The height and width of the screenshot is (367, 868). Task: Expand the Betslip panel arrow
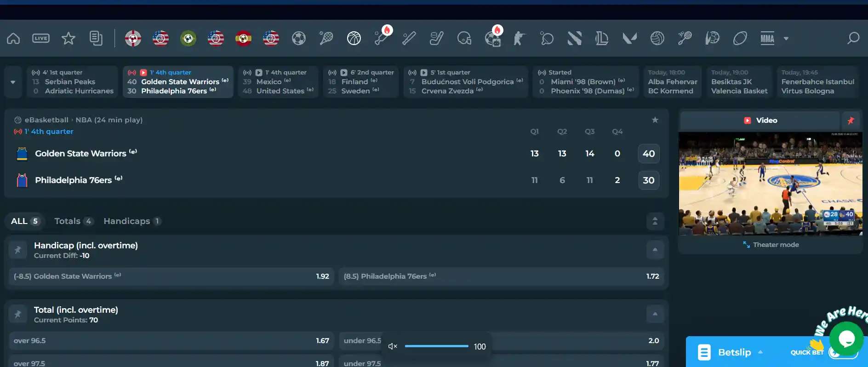point(760,352)
